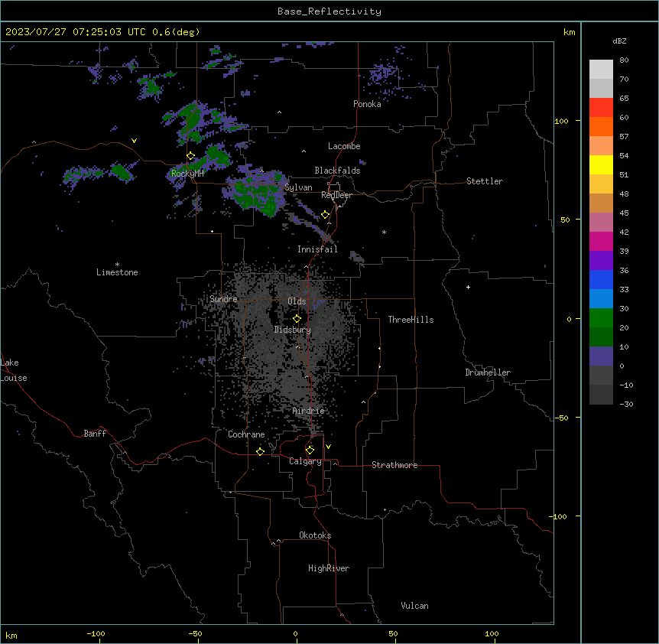Click the Innisfail label
Screen dimensions: 659x644
tap(317, 249)
